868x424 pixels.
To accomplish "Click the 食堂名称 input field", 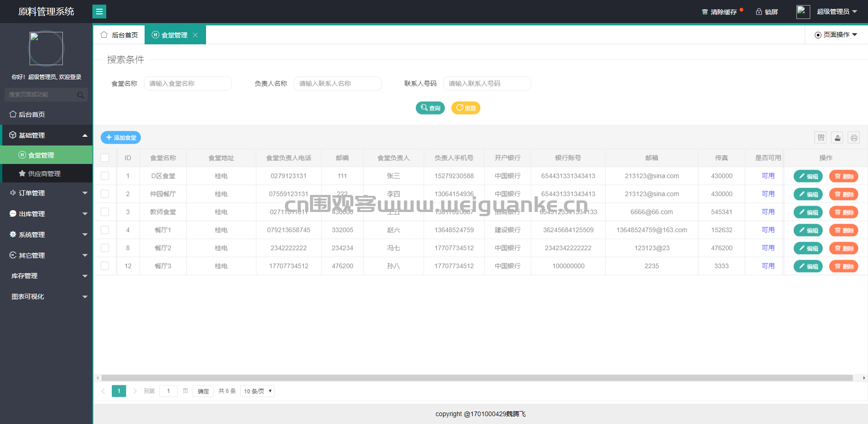I will point(188,84).
